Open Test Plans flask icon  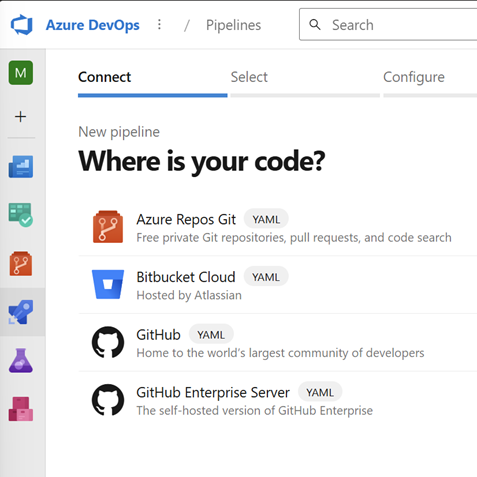[21, 361]
